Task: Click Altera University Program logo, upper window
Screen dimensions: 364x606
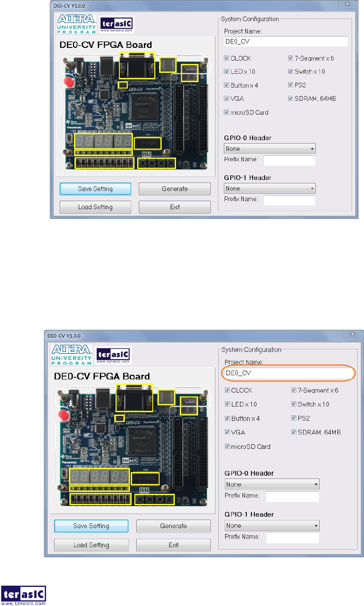Action: coord(77,24)
